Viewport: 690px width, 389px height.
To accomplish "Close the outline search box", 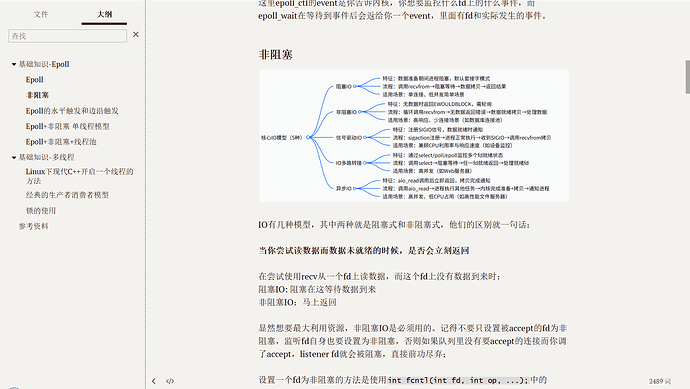I will (x=136, y=34).
